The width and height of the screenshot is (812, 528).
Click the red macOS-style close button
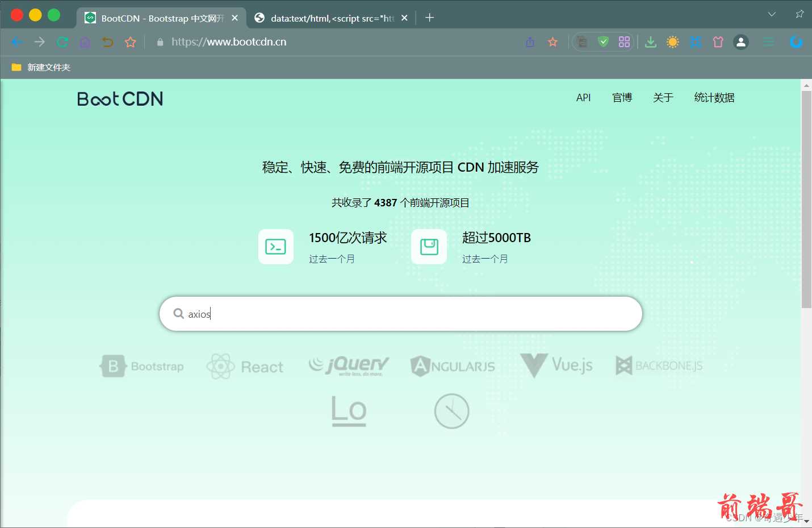[17, 15]
